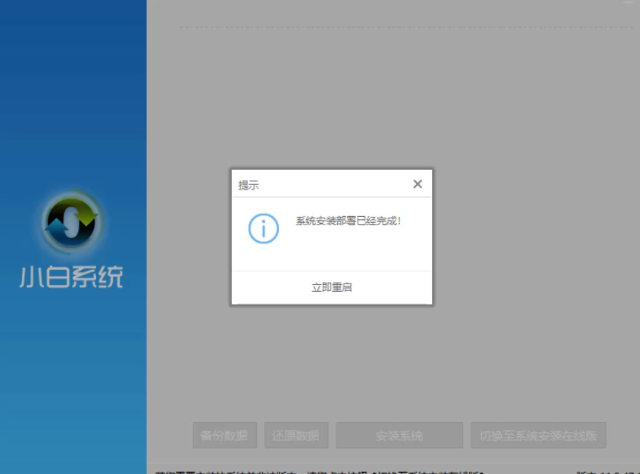
Task: Click the 备份数据 button
Action: (225, 436)
